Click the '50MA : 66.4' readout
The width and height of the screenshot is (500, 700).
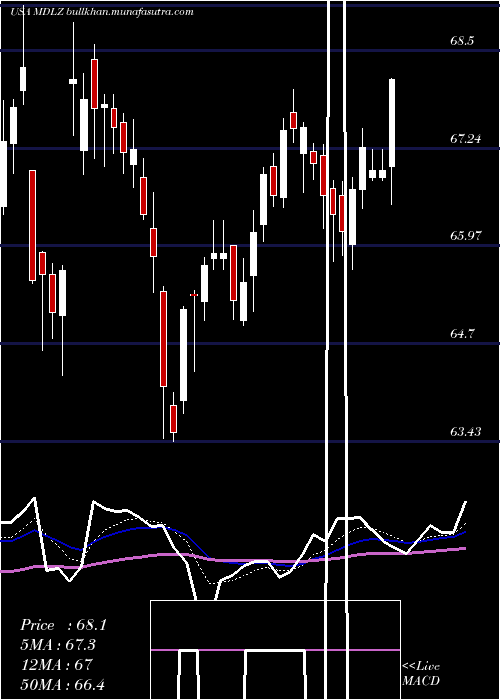pos(62,684)
